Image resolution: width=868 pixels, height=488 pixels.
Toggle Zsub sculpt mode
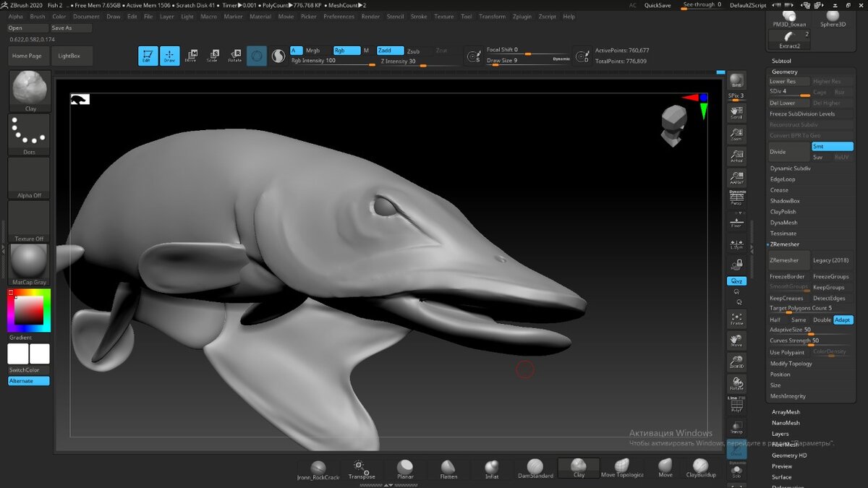pos(413,51)
